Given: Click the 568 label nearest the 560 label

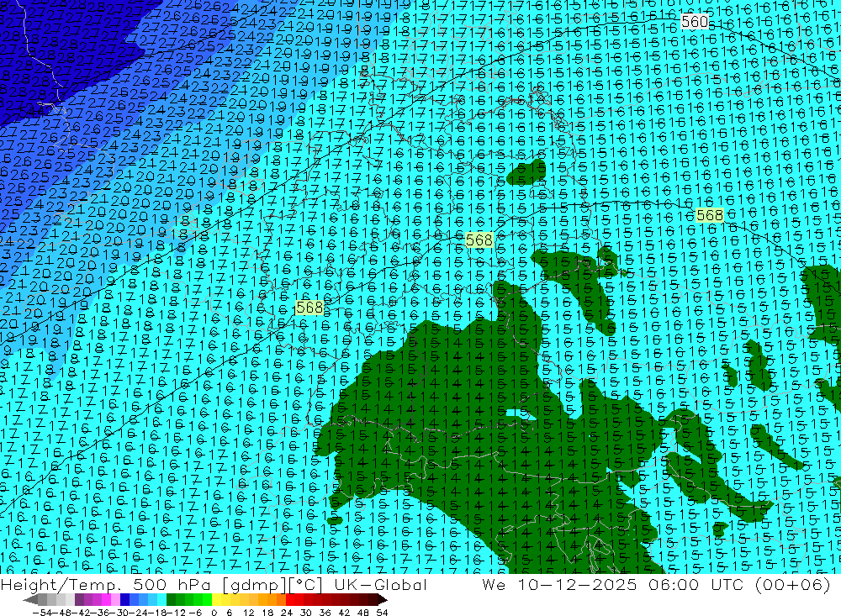Looking at the screenshot, I should point(709,215).
